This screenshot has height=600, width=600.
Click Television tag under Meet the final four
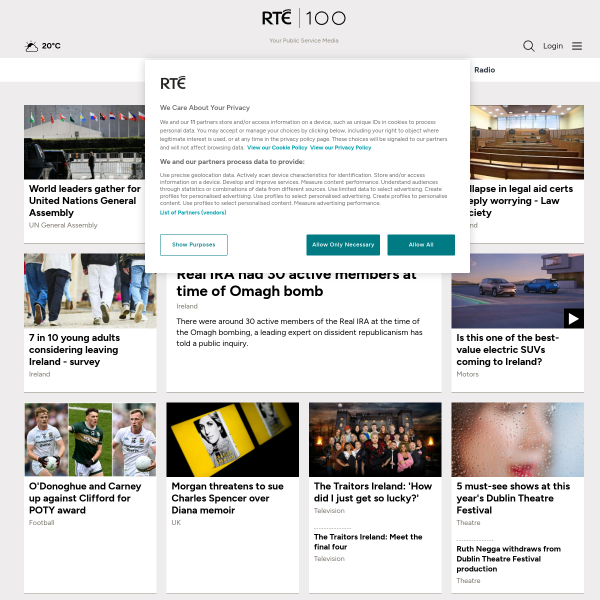(329, 559)
